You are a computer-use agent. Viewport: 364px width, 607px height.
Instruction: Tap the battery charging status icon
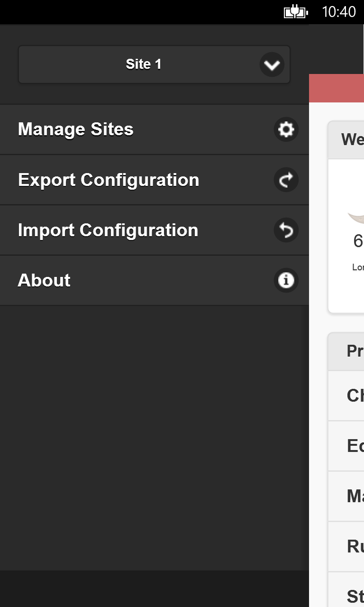[296, 12]
